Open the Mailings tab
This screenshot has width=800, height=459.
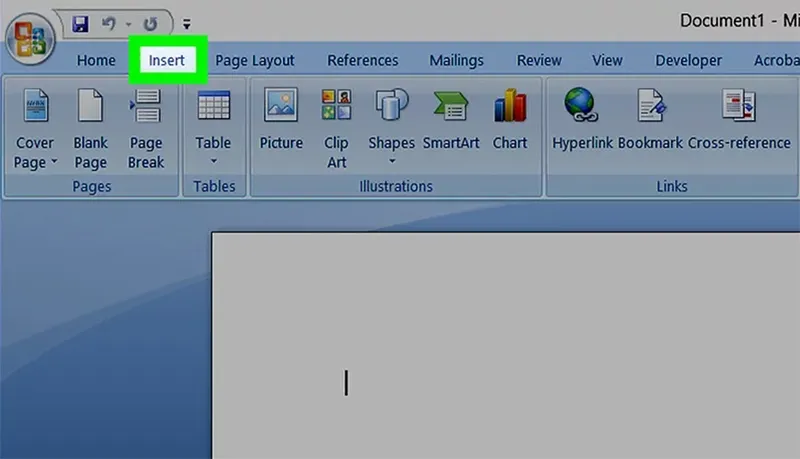point(456,60)
